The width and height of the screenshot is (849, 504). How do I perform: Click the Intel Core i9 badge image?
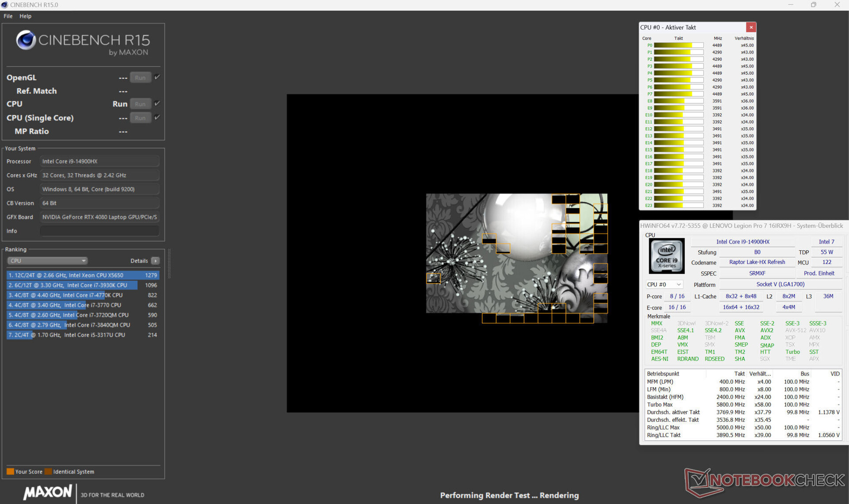click(x=666, y=256)
